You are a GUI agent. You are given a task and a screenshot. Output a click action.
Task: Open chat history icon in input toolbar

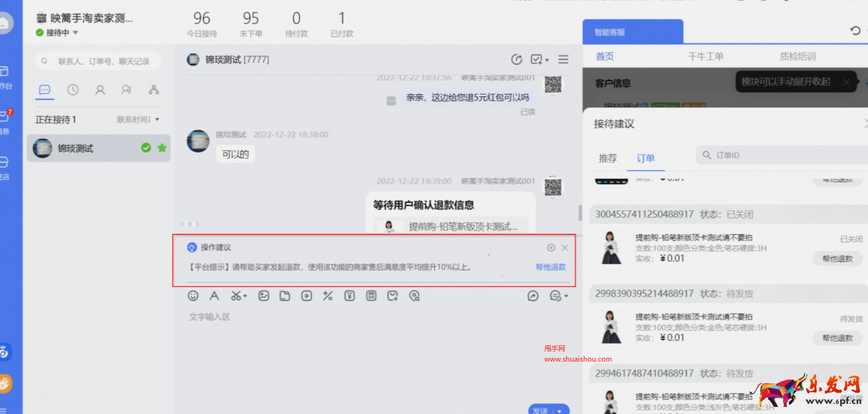[555, 295]
